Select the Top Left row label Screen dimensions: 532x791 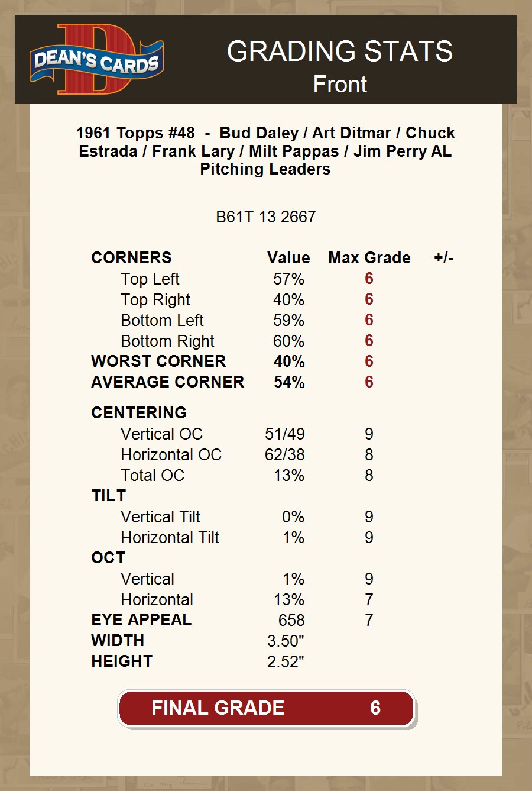150,279
